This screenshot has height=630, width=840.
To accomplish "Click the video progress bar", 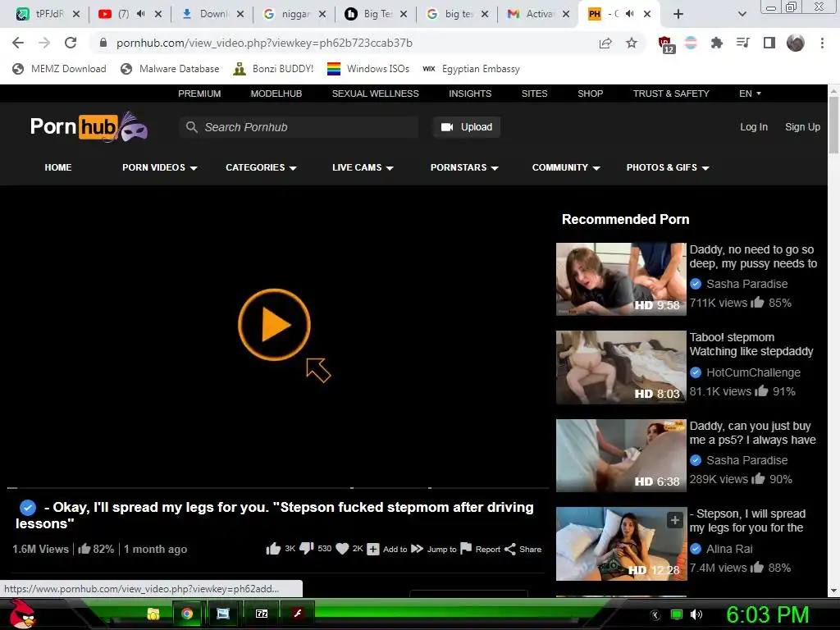I will coord(278,488).
